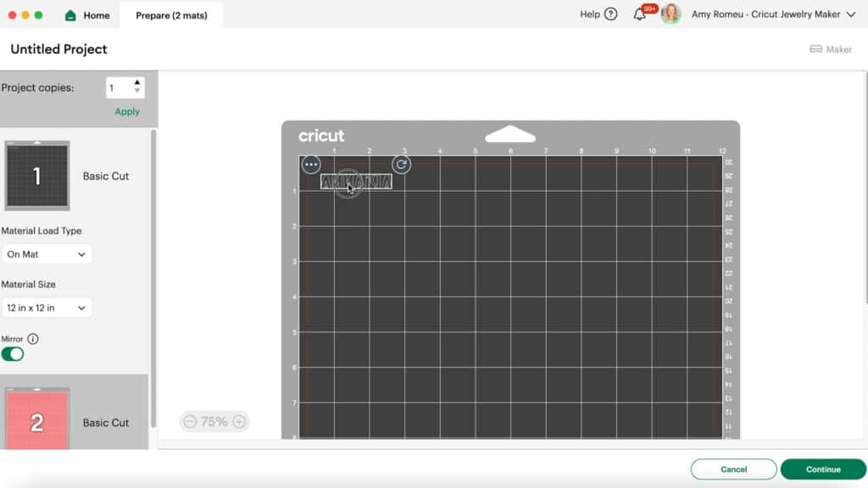Click the Maker machine icon
Image resolution: width=868 pixels, height=488 pixels.
816,49
